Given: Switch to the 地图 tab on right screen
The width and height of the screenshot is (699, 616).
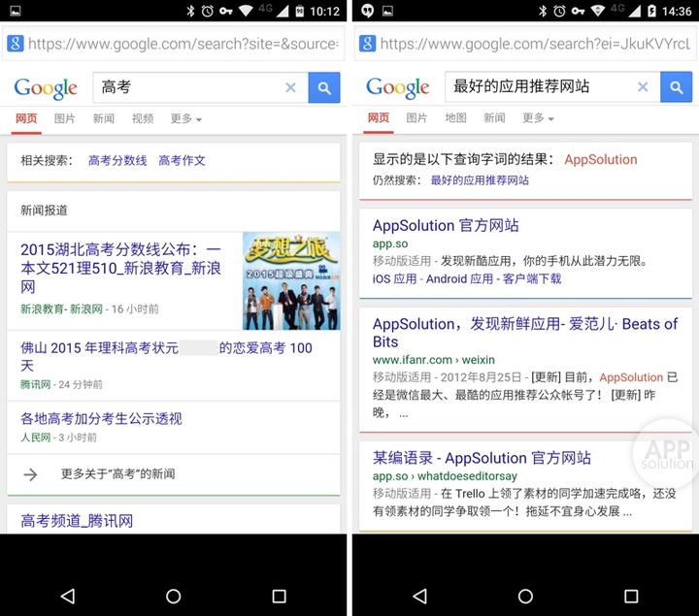Looking at the screenshot, I should 455,118.
